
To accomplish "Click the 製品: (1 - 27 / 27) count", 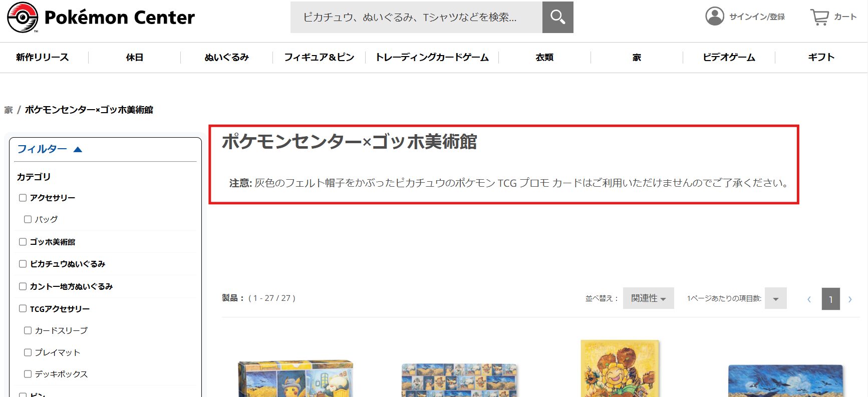I will pos(258,298).
